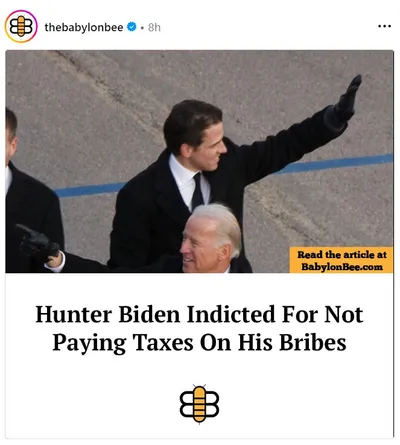Click the BabylonBee.com text in orange banner
The height and width of the screenshot is (445, 400).
pos(342,267)
